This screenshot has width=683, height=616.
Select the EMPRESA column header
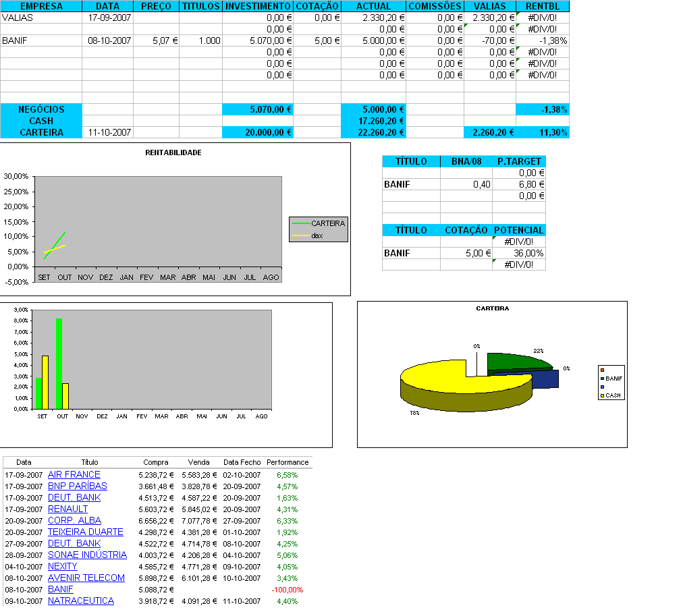click(x=41, y=6)
